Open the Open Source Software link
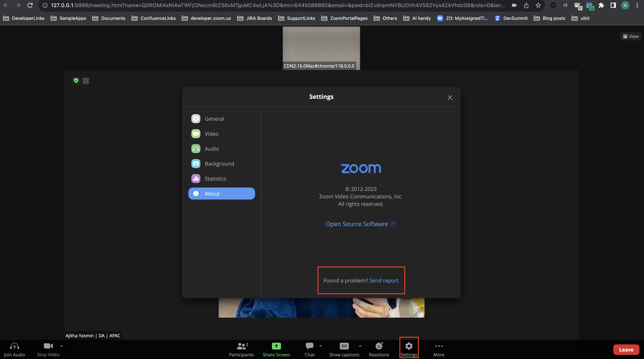Screen dimensions: 644x359 pos(360,224)
